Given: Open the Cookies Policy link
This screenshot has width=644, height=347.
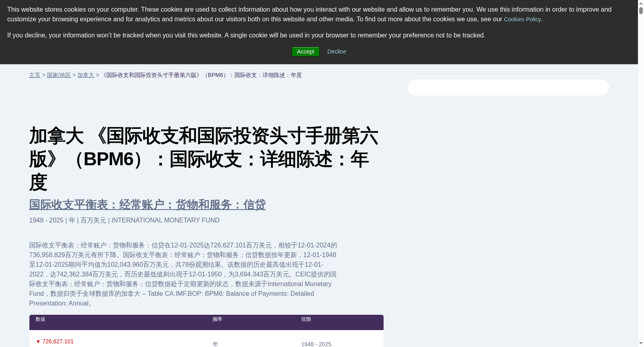Looking at the screenshot, I should point(522,19).
